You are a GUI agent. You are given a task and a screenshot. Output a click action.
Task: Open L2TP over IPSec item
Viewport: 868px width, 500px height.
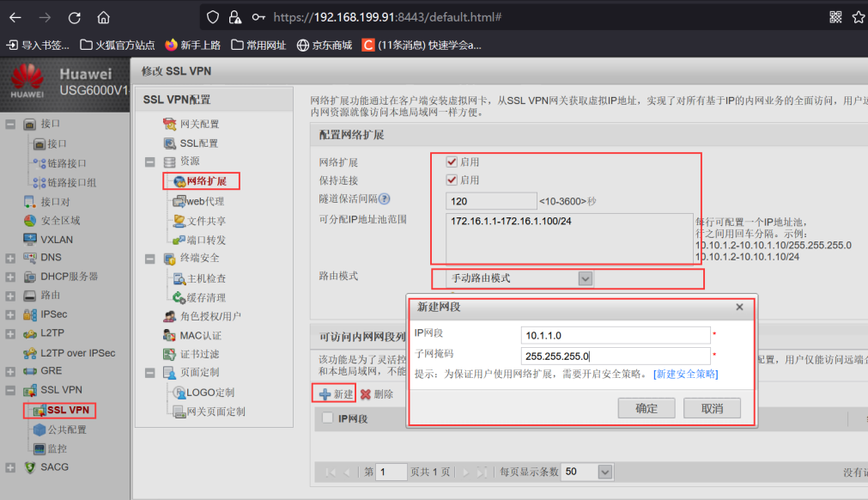(x=78, y=353)
